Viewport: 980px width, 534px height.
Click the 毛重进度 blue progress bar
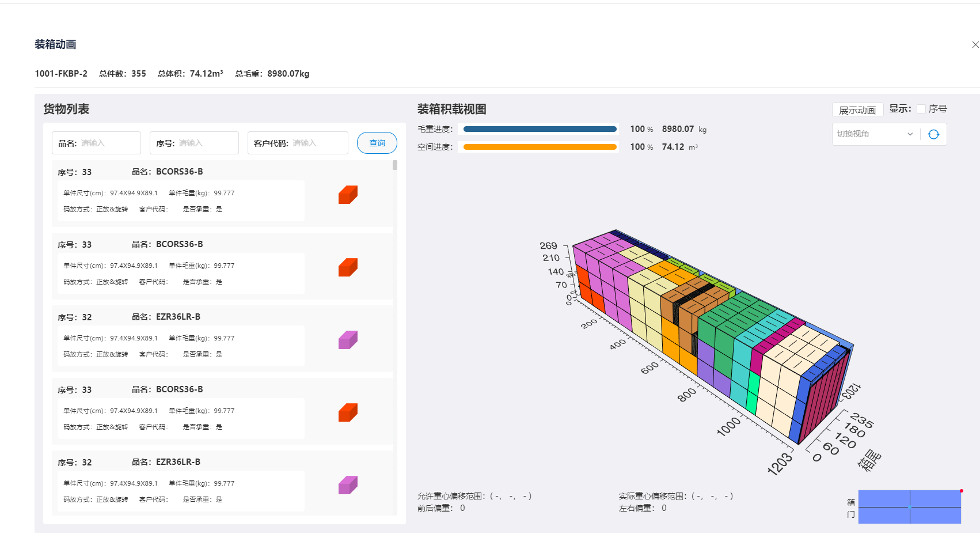pyautogui.click(x=540, y=129)
